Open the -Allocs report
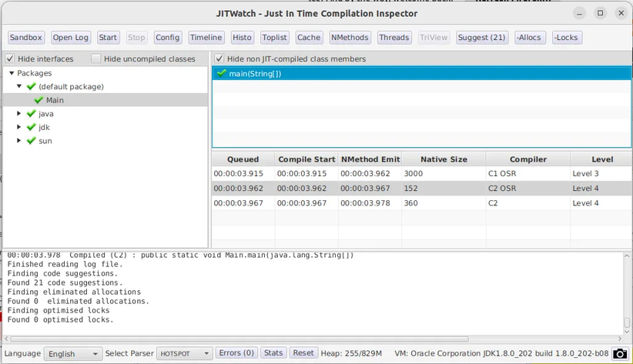633x364 pixels. [529, 38]
